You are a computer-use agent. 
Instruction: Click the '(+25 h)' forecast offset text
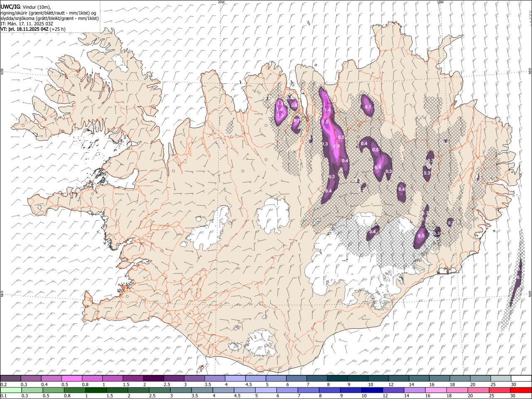(57, 29)
